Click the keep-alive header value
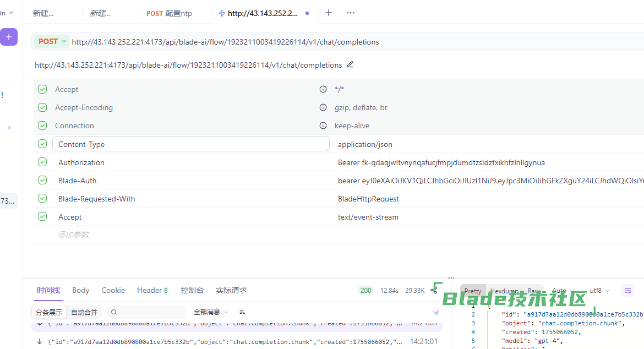The image size is (644, 349). 352,126
